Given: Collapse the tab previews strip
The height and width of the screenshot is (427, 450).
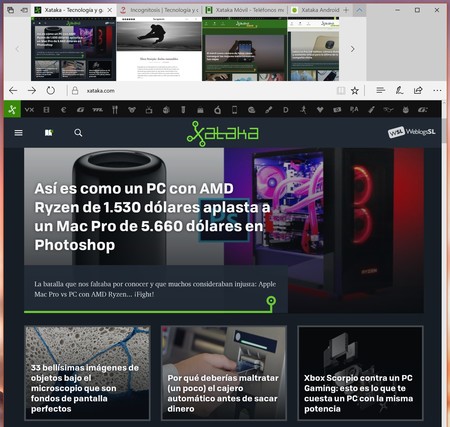Looking at the screenshot, I should click(x=359, y=10).
